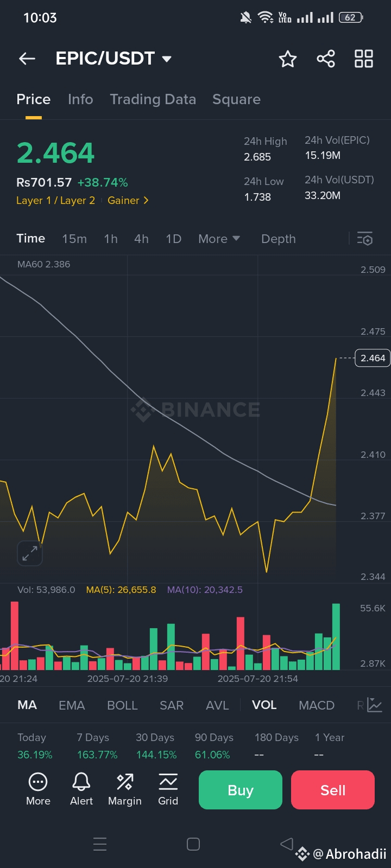Open the Layer 1 / Layer 2 category link
This screenshot has height=868, width=391.
(55, 200)
